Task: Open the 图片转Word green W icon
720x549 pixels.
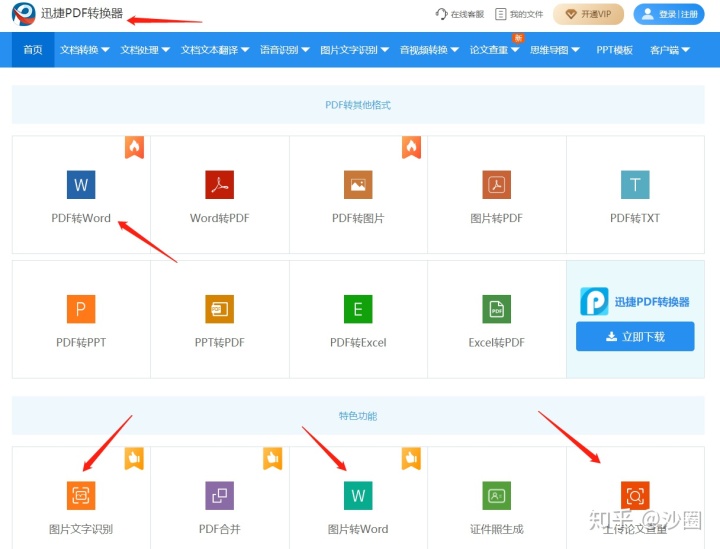Action: coord(358,495)
